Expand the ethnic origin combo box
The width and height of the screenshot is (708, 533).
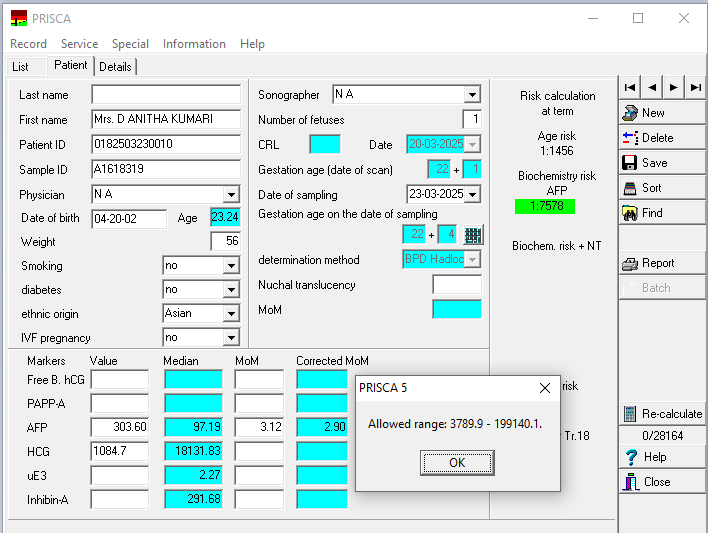click(231, 314)
